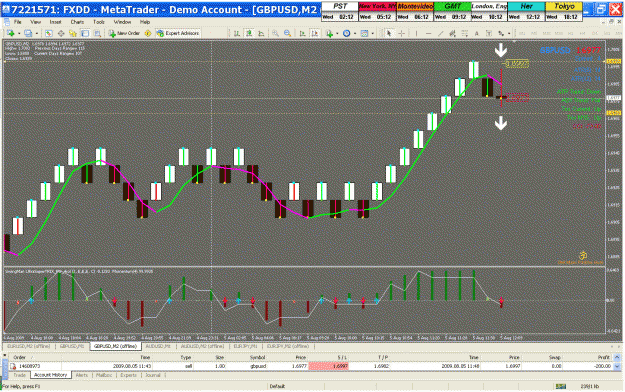Click the Account History scrollbar up arrow
The width and height of the screenshot is (625, 392).
pyautogui.click(x=617, y=357)
